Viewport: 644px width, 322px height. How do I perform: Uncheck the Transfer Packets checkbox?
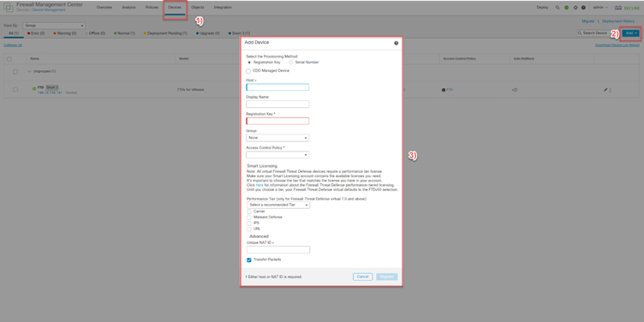coord(249,259)
